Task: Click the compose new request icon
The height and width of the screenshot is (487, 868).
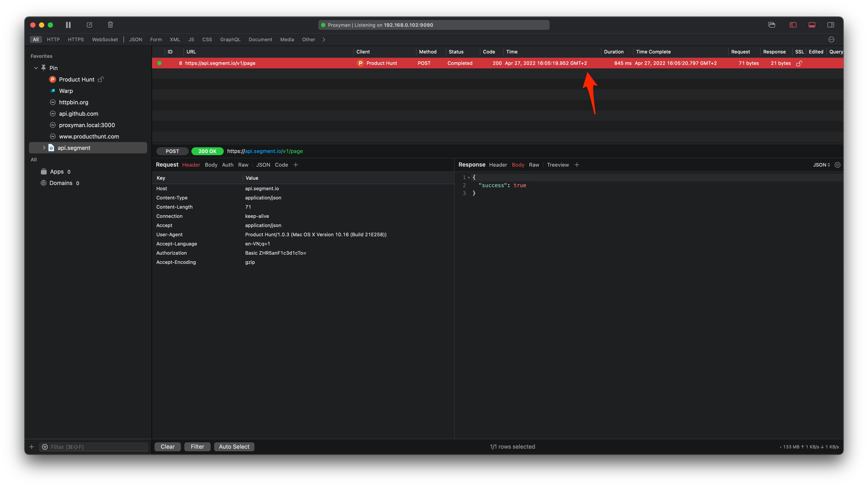Action: tap(89, 25)
